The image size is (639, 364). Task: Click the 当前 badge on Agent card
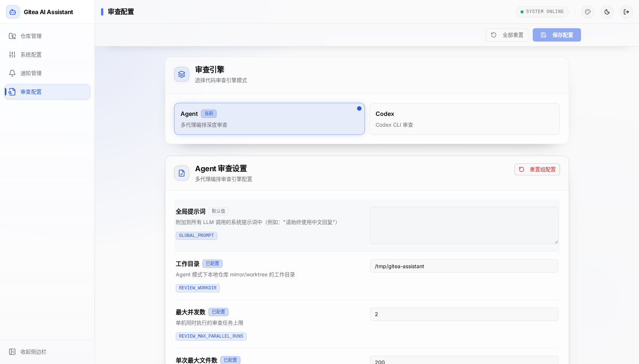coord(209,114)
